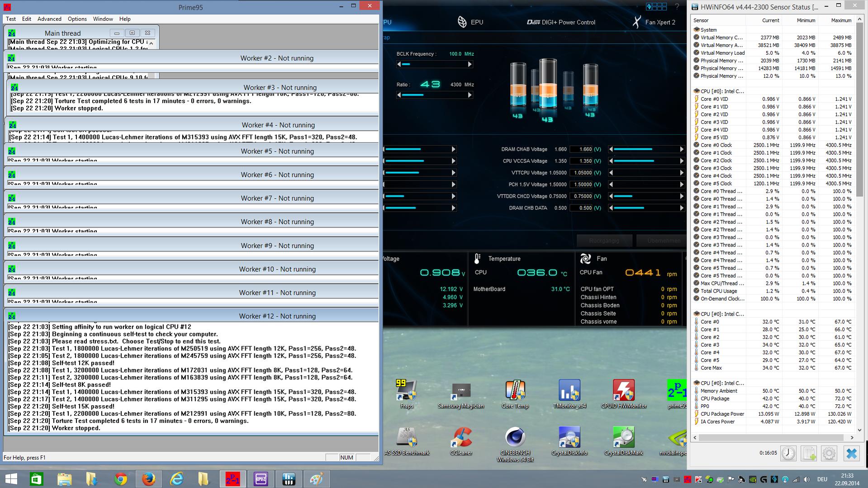Open HWiNFO sensor settings gear

click(829, 453)
